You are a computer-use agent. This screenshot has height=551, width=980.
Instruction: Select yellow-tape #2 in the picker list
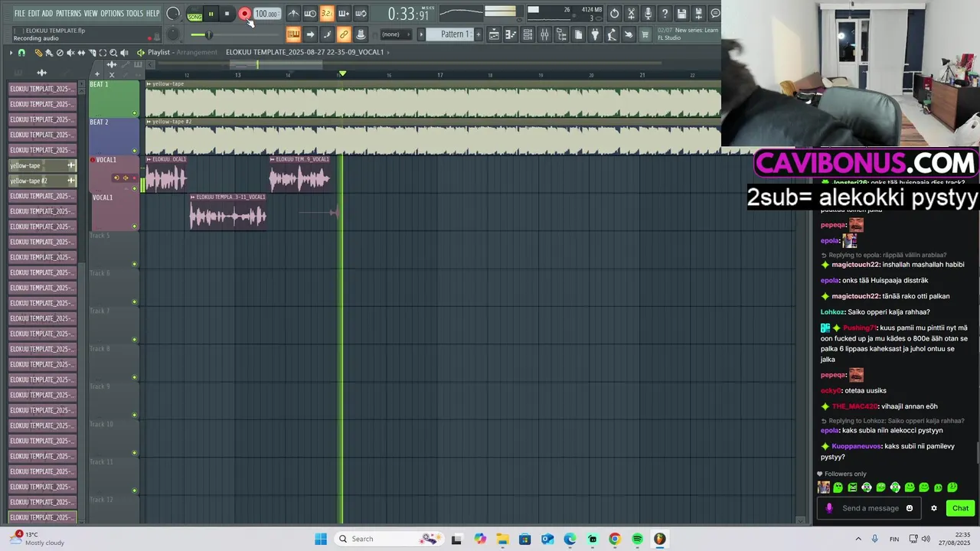[x=42, y=181]
